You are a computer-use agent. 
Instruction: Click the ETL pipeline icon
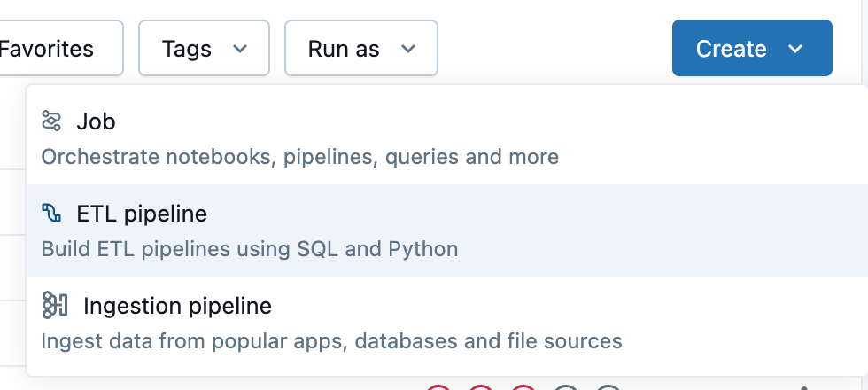tap(52, 214)
